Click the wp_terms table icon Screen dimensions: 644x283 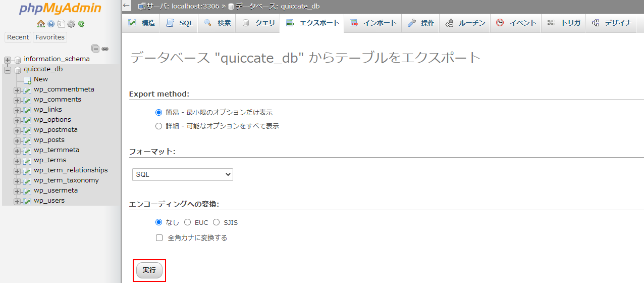coord(27,160)
